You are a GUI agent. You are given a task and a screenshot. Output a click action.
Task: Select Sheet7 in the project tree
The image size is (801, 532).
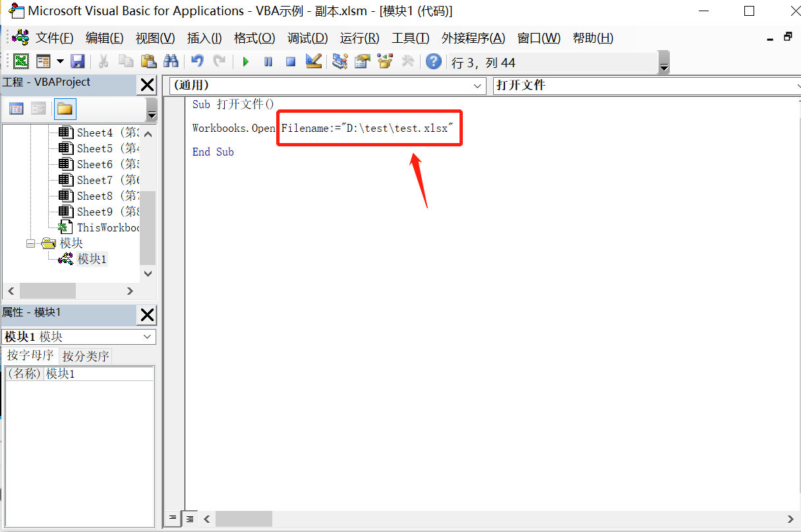98,180
